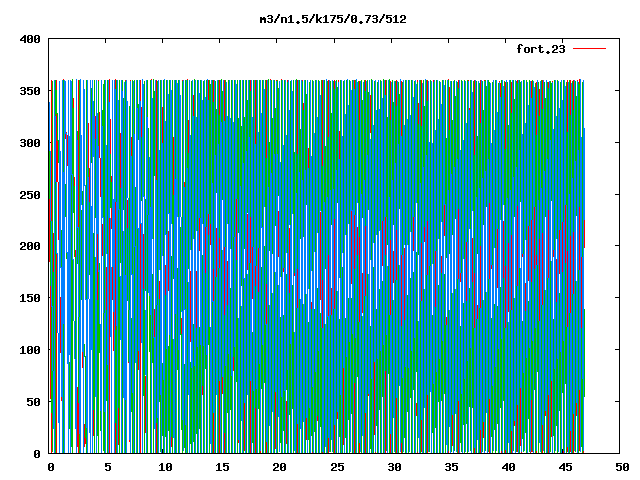Viewport: 640px width, 480px height.
Task: Click the x-axis label 30
Action: click(394, 467)
